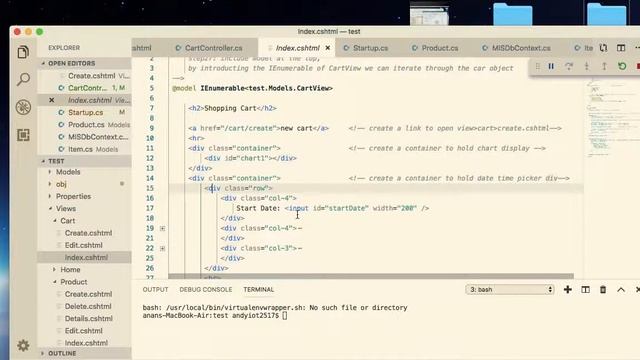
Task: Kill the terminal with the trash icon
Action: pos(603,289)
